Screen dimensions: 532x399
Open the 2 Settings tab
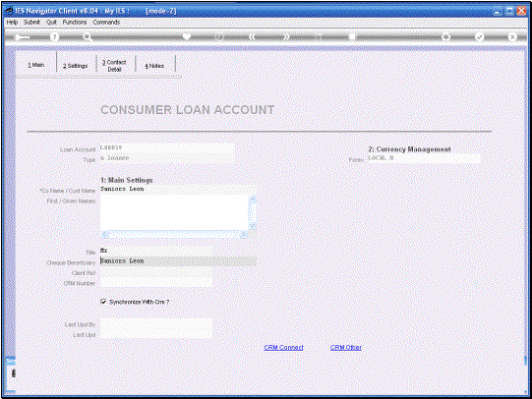tap(76, 66)
